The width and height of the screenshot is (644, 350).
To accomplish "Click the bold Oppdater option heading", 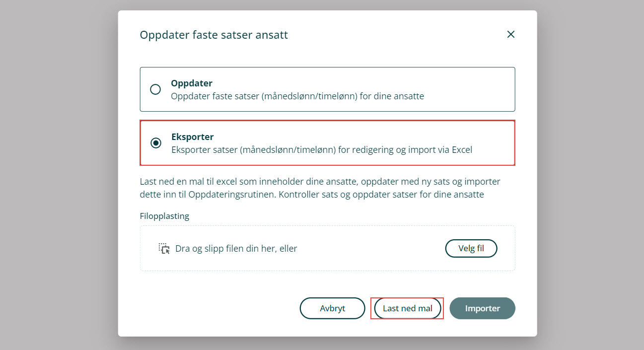I will (x=192, y=83).
